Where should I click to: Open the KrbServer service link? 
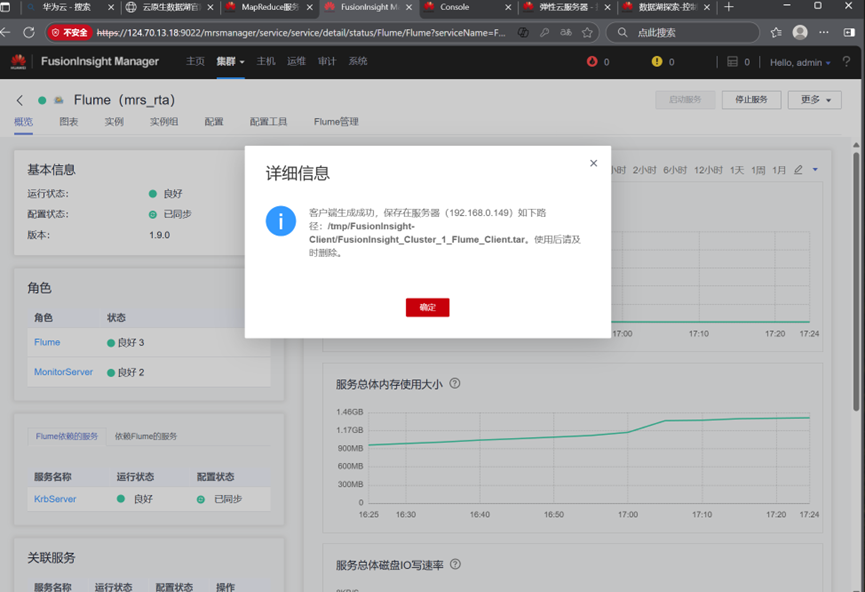(55, 499)
